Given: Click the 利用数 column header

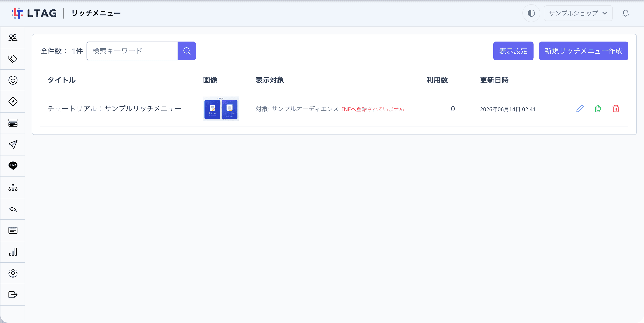Looking at the screenshot, I should click(437, 80).
